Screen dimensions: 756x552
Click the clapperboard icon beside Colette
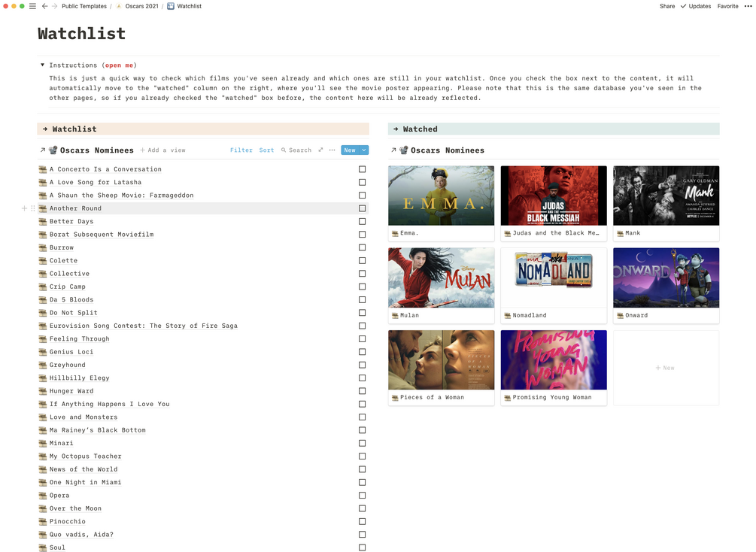(x=43, y=260)
